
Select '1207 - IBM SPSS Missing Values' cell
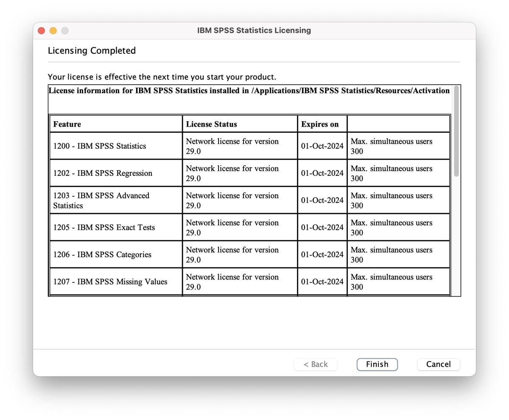pyautogui.click(x=116, y=281)
